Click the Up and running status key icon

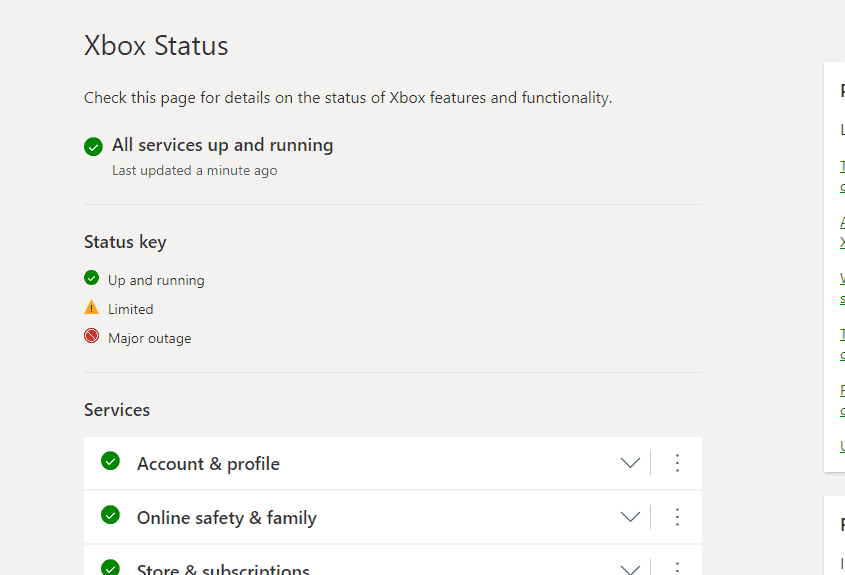92,278
